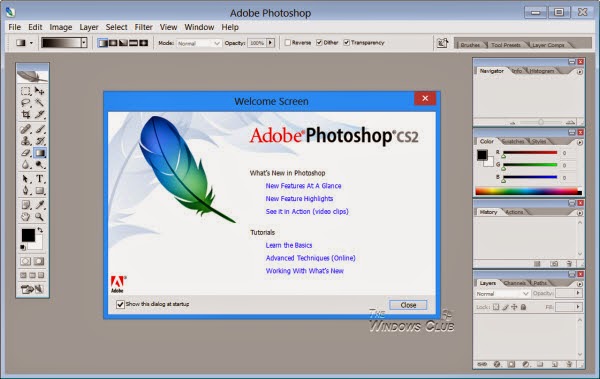Select the Slice tool
600x379 pixels.
(39, 114)
